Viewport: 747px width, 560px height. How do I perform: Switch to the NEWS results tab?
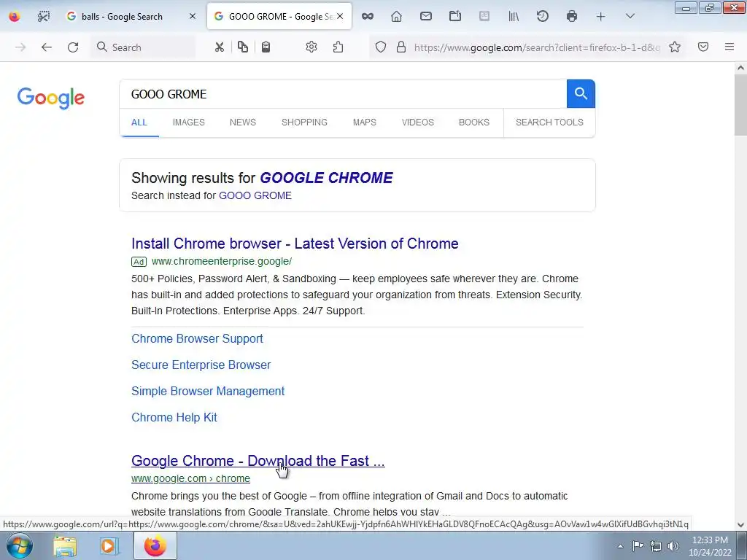pyautogui.click(x=243, y=122)
